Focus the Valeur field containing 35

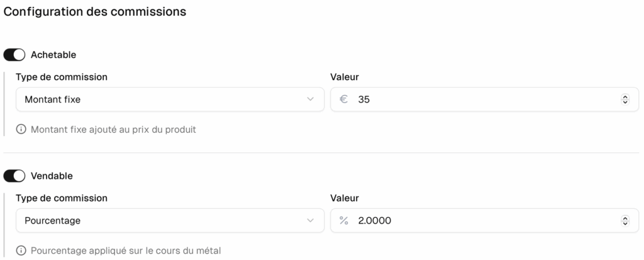coord(485,99)
